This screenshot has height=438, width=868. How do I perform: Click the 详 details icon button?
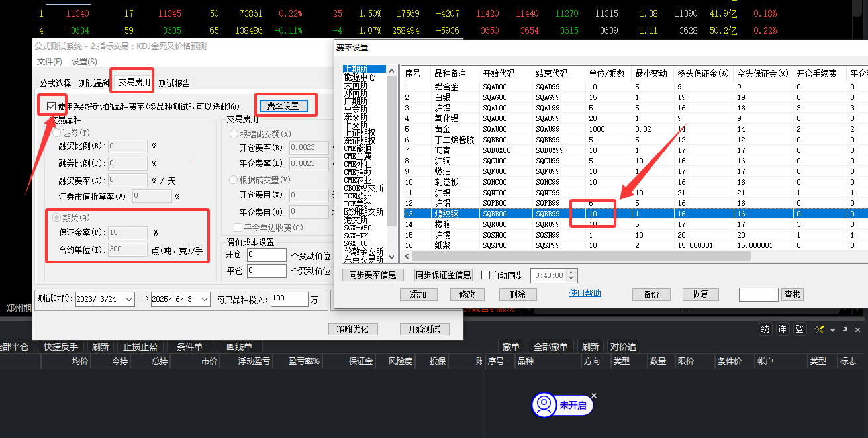tap(782, 329)
